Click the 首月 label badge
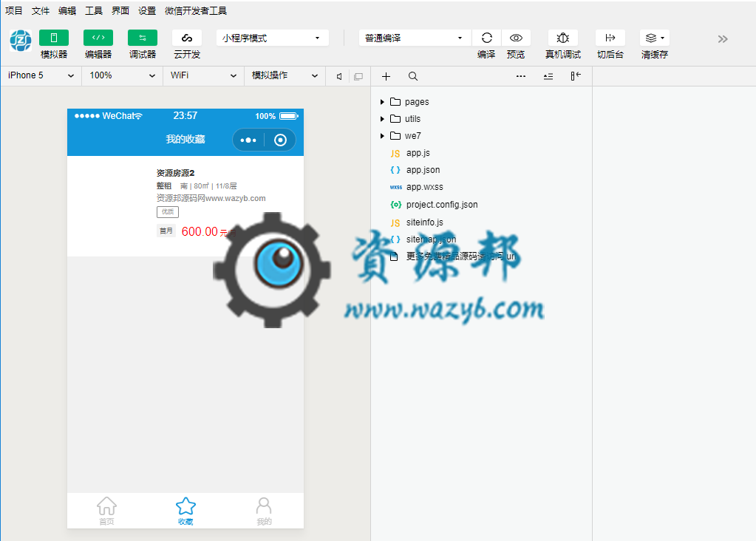 [166, 231]
